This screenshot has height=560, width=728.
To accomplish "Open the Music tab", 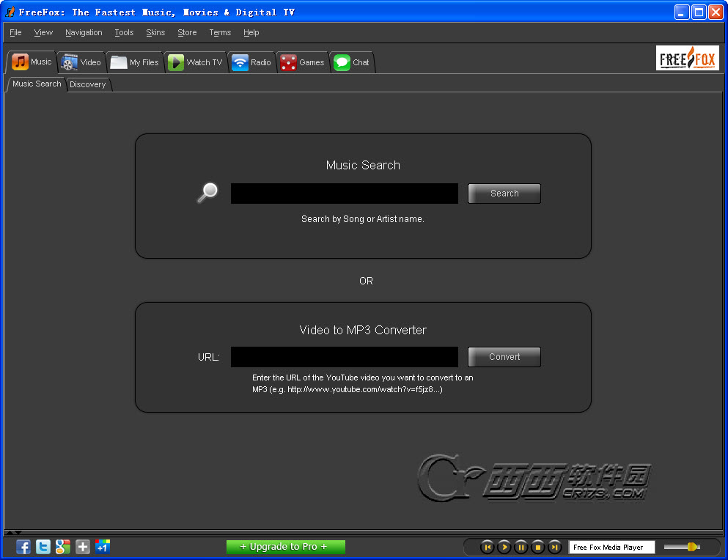I will [x=32, y=62].
